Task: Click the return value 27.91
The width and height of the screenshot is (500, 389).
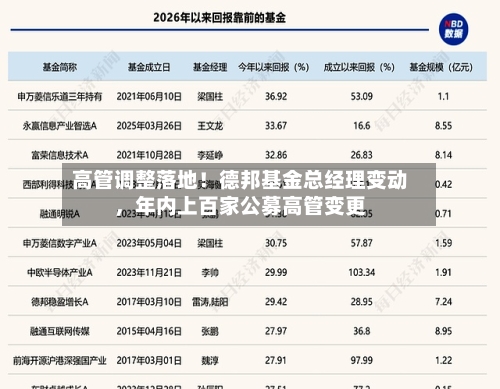Action: pyautogui.click(x=276, y=361)
